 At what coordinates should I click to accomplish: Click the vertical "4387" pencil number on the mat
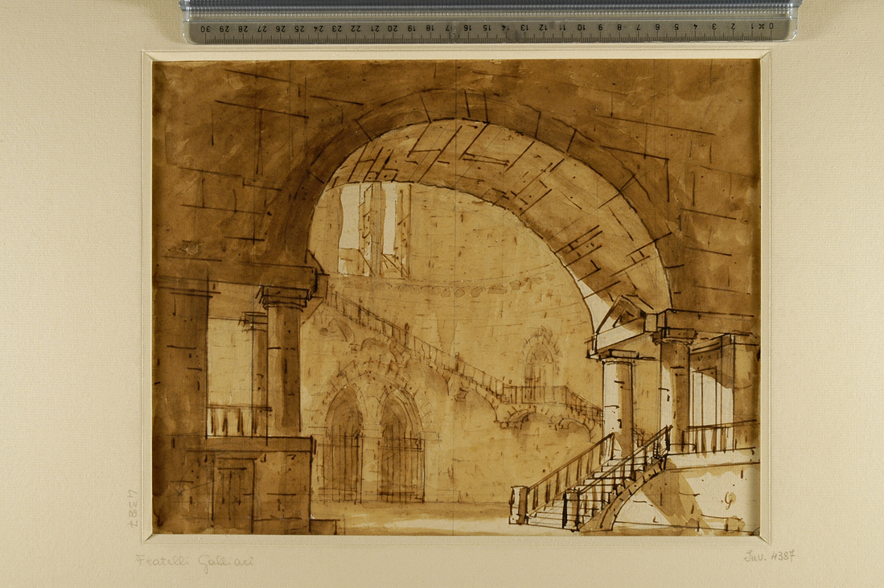click(x=133, y=508)
